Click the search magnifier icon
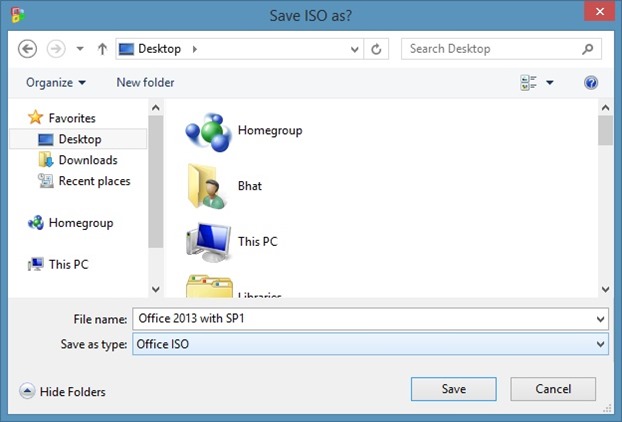The width and height of the screenshot is (622, 422). (587, 49)
